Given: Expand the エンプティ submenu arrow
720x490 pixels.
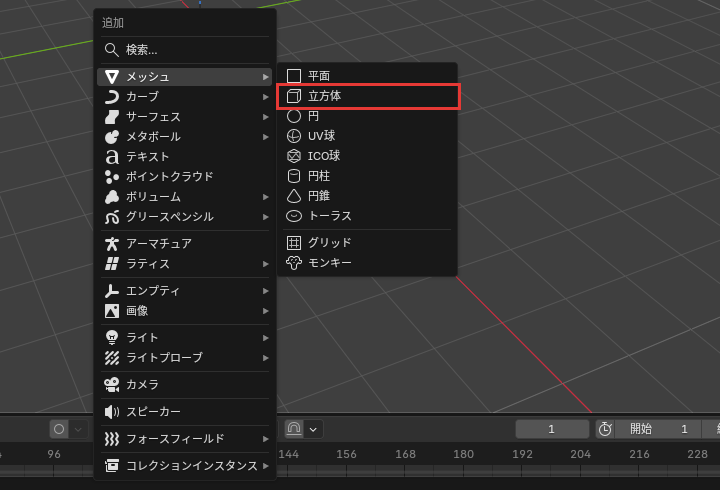Looking at the screenshot, I should [x=265, y=291].
